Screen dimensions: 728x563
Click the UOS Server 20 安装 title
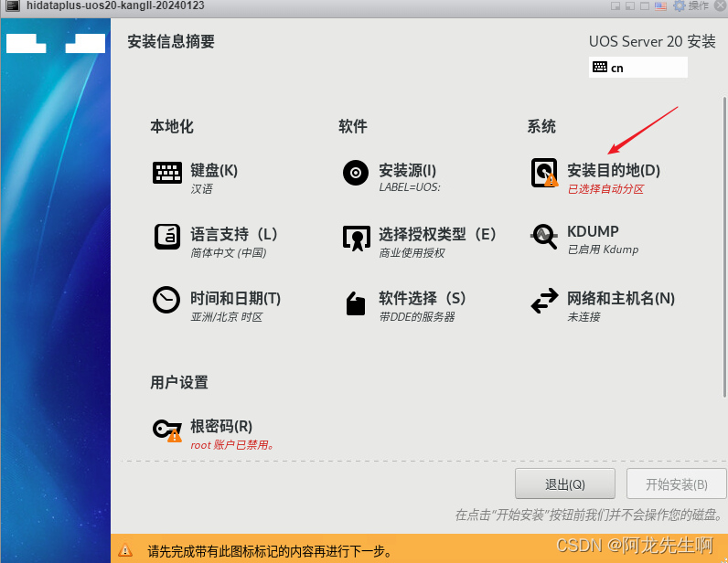coord(652,41)
